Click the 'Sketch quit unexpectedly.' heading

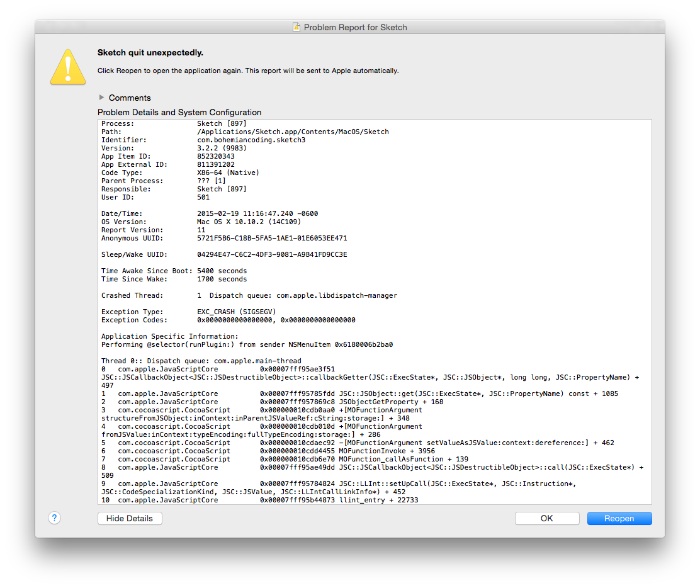(150, 53)
